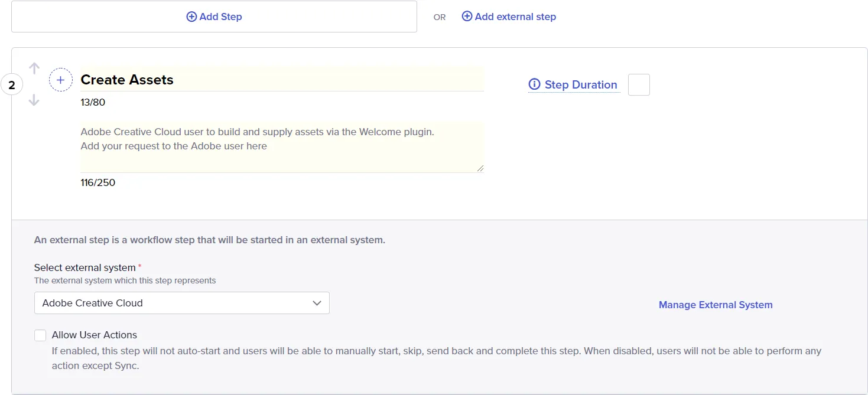The width and height of the screenshot is (868, 395).
Task: Click the step description text area
Action: click(x=282, y=147)
